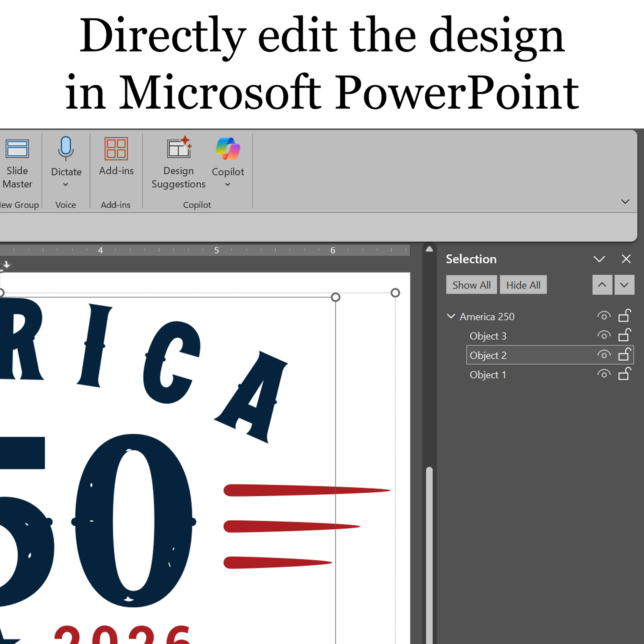Open Design Suggestions
Viewport: 644px width, 644px height.
[x=178, y=163]
